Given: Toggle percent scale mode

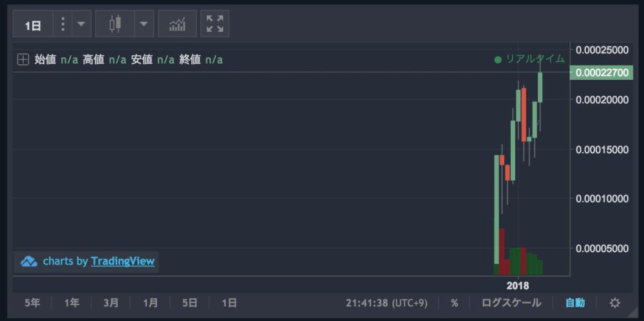Looking at the screenshot, I should click(x=454, y=304).
